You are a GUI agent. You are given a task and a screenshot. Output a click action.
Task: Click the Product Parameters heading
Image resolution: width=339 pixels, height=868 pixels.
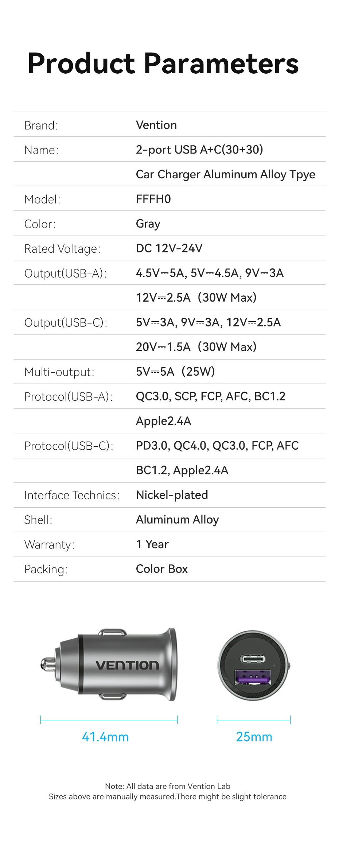pyautogui.click(x=163, y=63)
